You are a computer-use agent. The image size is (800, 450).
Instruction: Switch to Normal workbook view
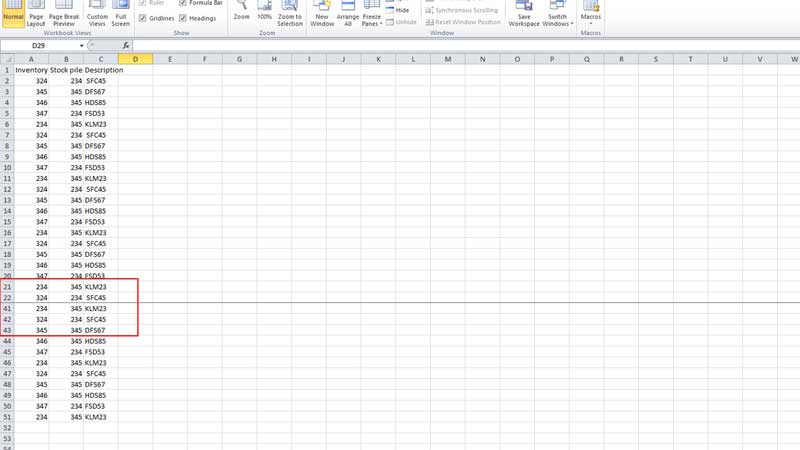(13, 13)
